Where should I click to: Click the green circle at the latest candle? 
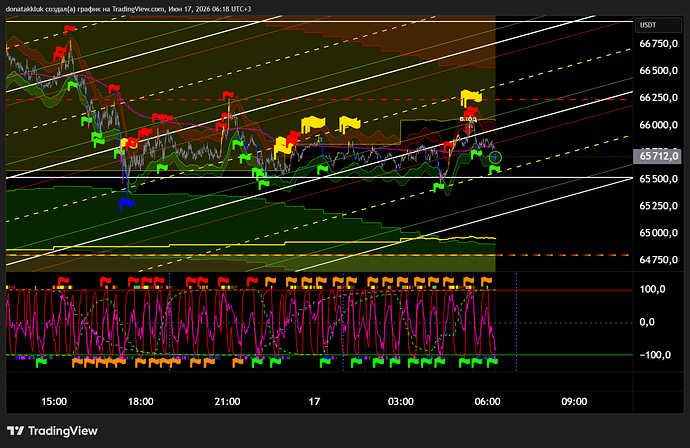[x=495, y=157]
